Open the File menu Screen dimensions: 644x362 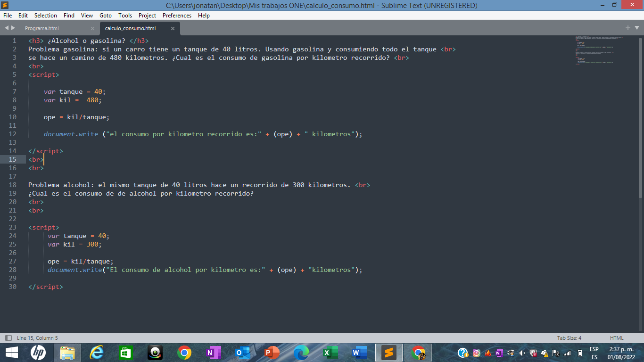tap(8, 16)
